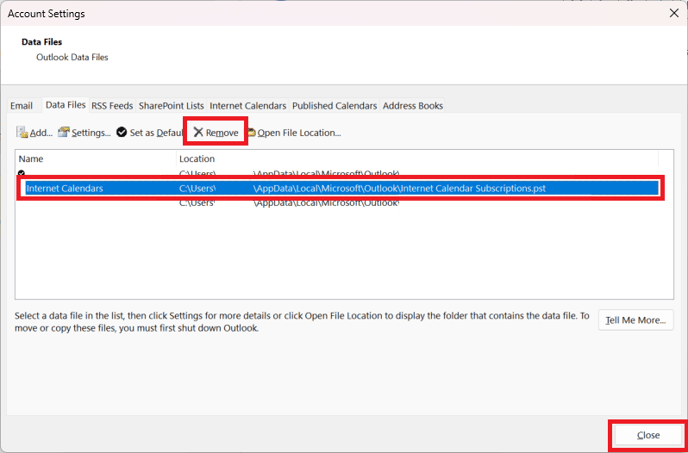Select the Internet Calendars data file row

pos(340,188)
